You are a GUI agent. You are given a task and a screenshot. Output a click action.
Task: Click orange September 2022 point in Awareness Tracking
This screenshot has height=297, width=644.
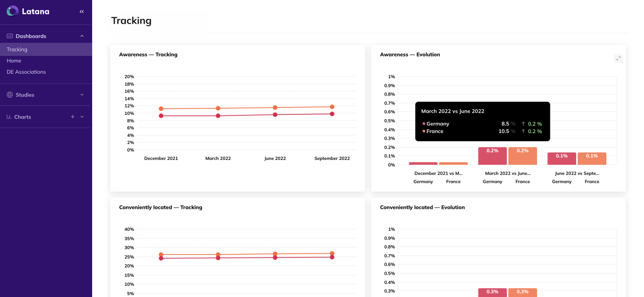pyautogui.click(x=332, y=107)
